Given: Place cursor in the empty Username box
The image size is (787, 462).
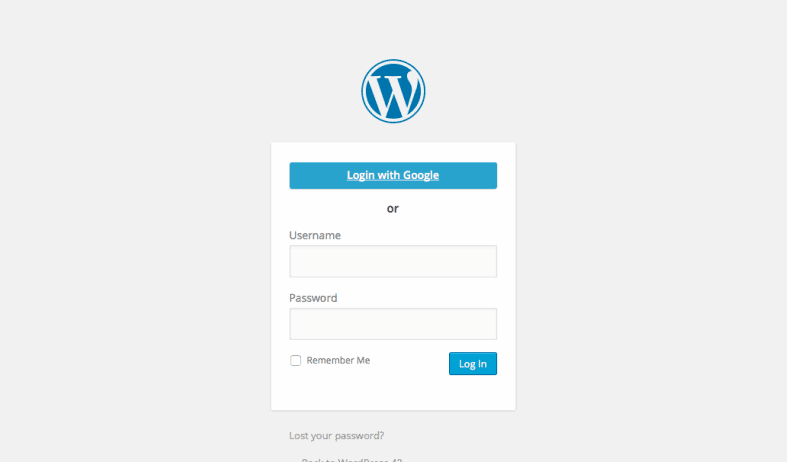Looking at the screenshot, I should [393, 261].
